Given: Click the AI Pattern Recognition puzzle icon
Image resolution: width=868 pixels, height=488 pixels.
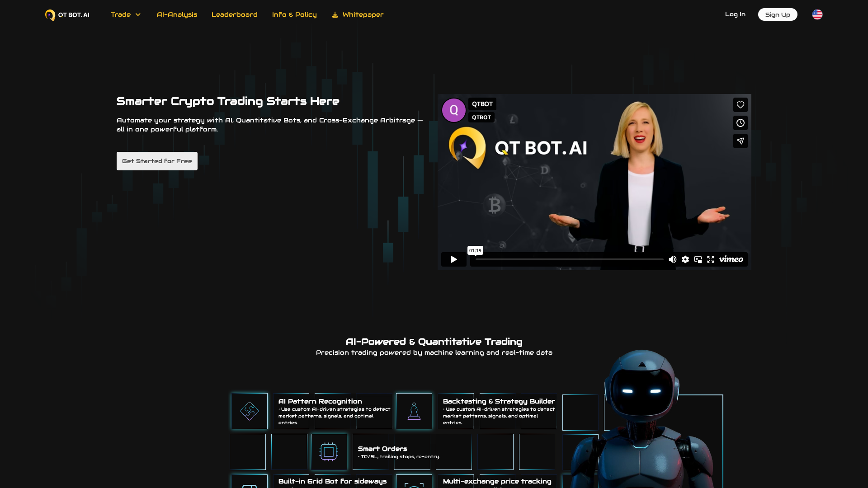Looking at the screenshot, I should (250, 411).
